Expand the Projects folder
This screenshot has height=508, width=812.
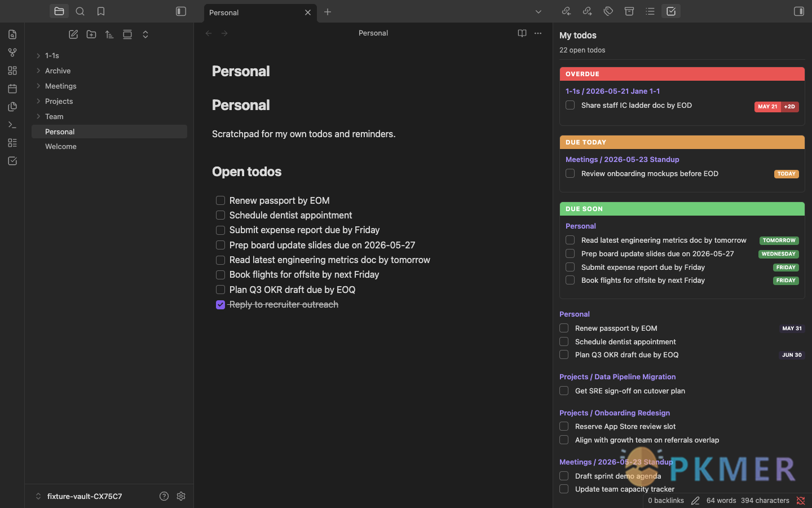point(38,101)
